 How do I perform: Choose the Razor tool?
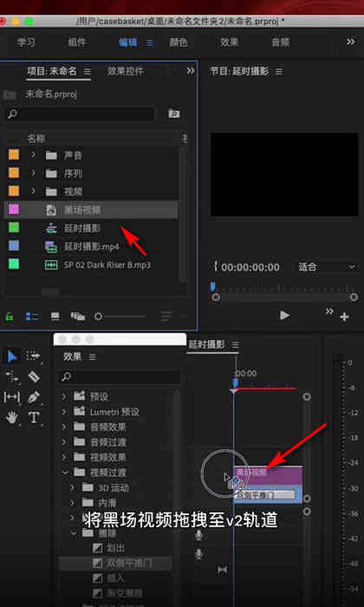(x=34, y=376)
